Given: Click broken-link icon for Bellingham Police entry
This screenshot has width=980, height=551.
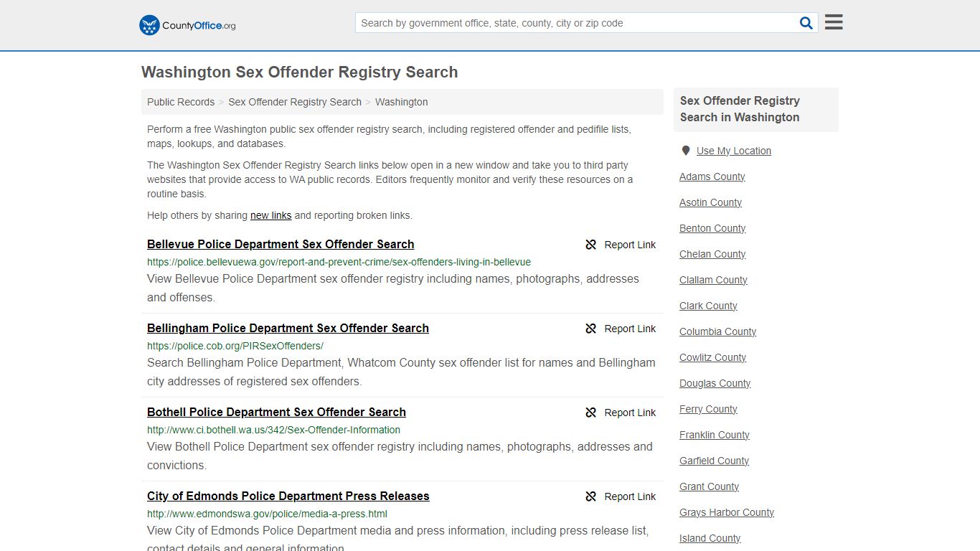Looking at the screenshot, I should click(x=591, y=329).
